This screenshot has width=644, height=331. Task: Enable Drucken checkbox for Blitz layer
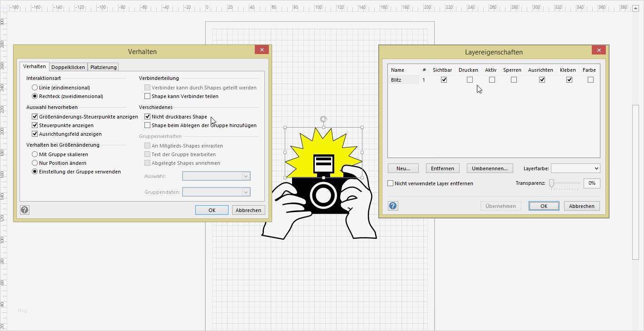pos(470,80)
